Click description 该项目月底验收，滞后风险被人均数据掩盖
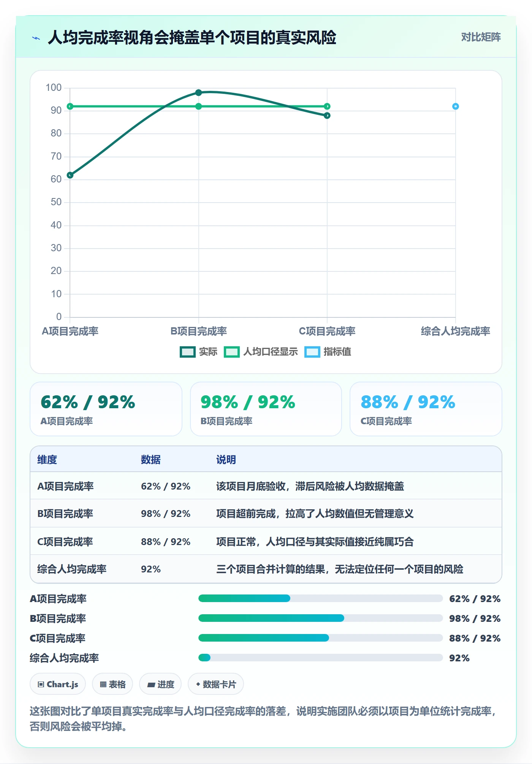This screenshot has height=764, width=532. 310,486
